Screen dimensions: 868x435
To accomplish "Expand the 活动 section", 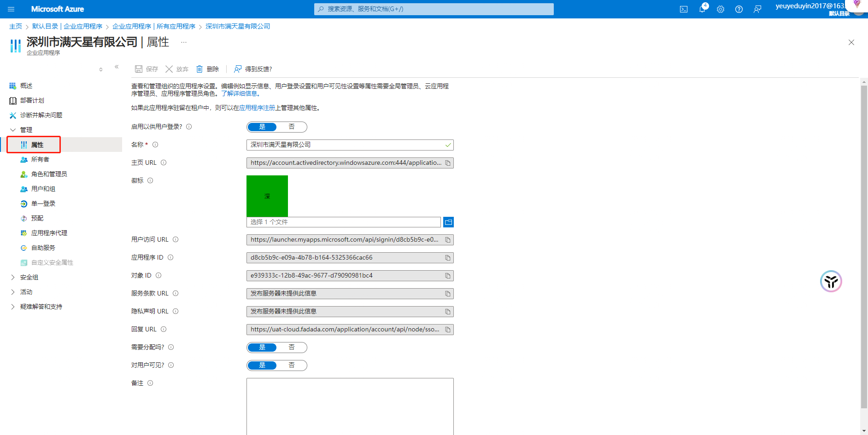I will click(x=13, y=292).
